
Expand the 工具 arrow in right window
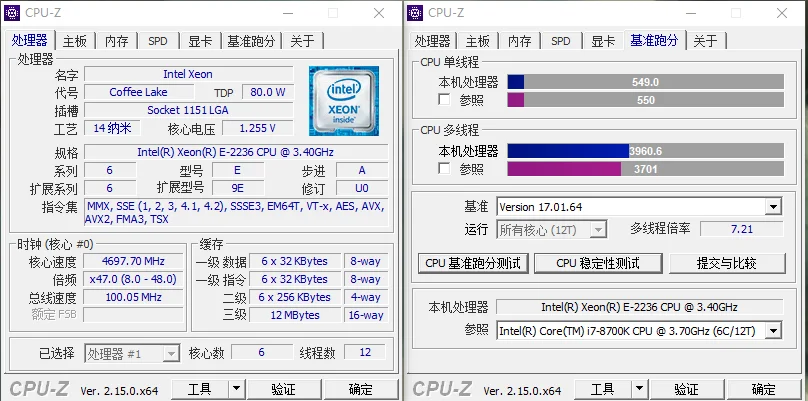[x=639, y=389]
